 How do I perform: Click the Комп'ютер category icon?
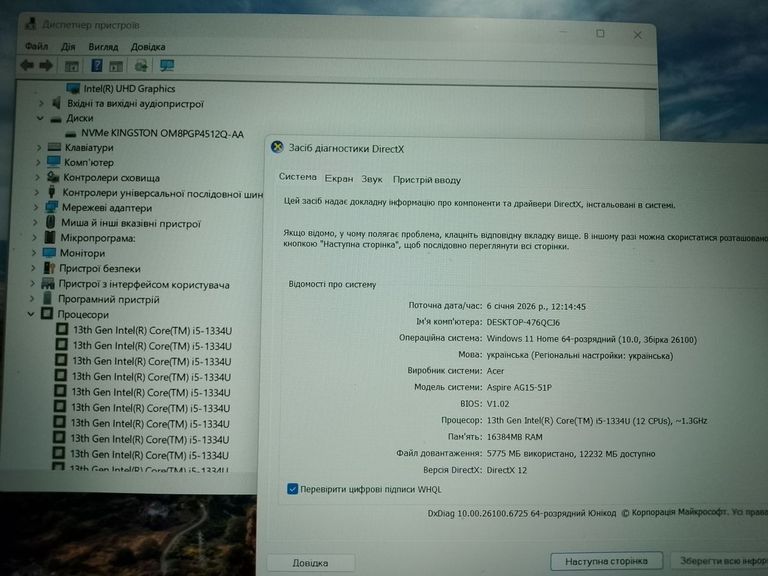coord(53,162)
